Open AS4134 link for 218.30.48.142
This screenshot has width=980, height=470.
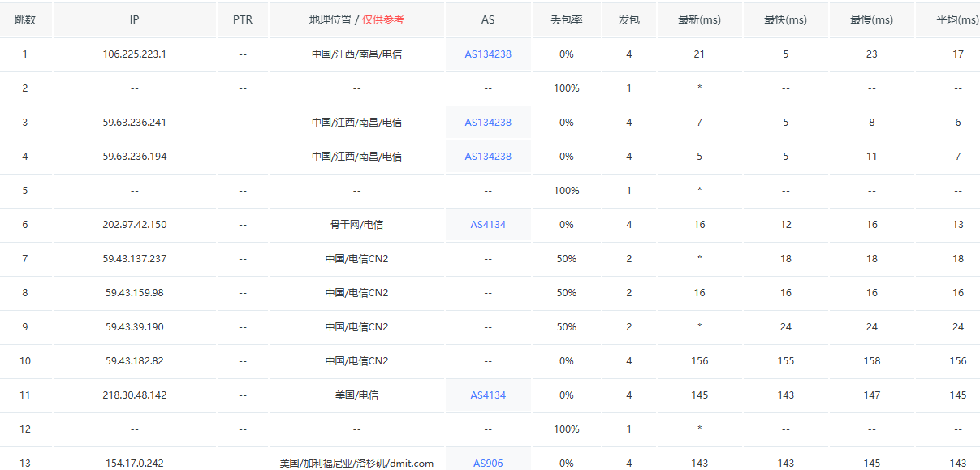(x=488, y=395)
